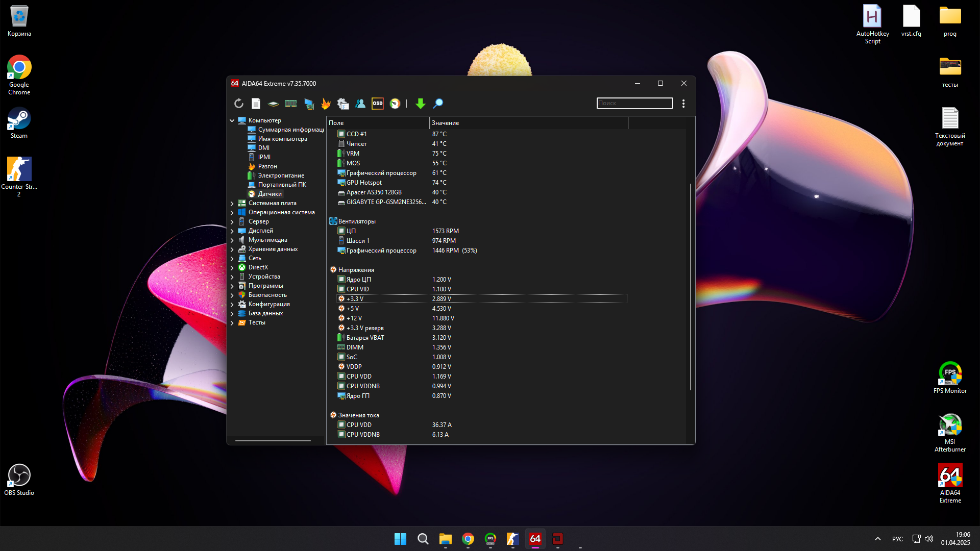The image size is (980, 551).
Task: Select the Apacer AS350 128GB row
Action: pyautogui.click(x=481, y=192)
